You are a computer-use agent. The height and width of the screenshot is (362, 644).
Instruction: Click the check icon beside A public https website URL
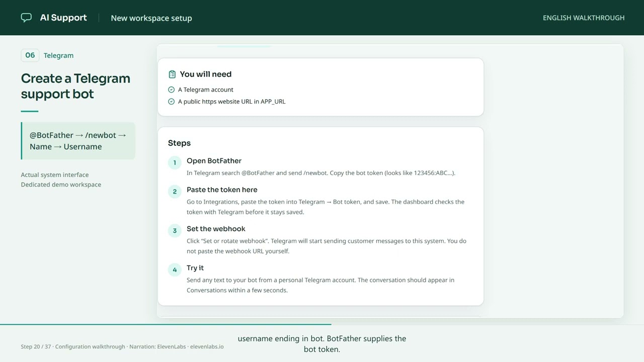tap(171, 102)
